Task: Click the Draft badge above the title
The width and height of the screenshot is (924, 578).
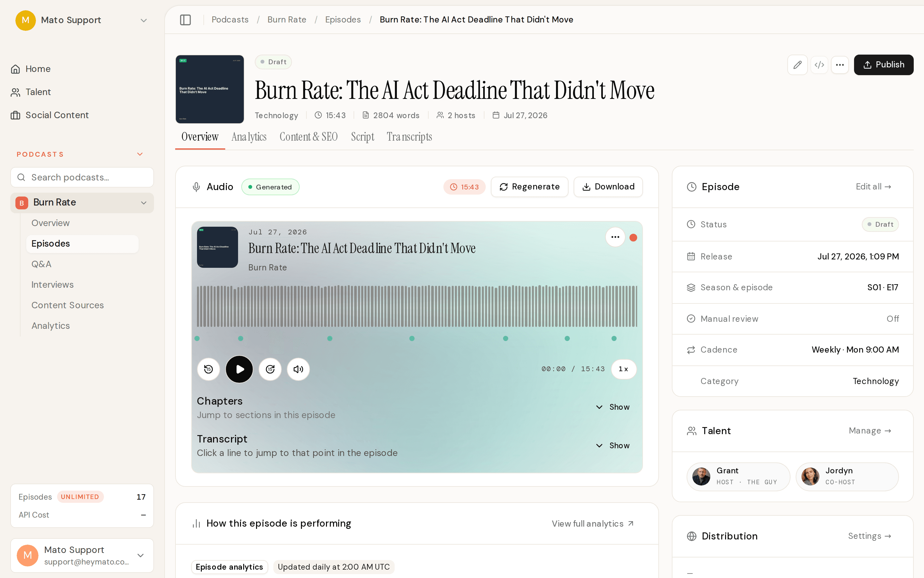Action: point(273,62)
